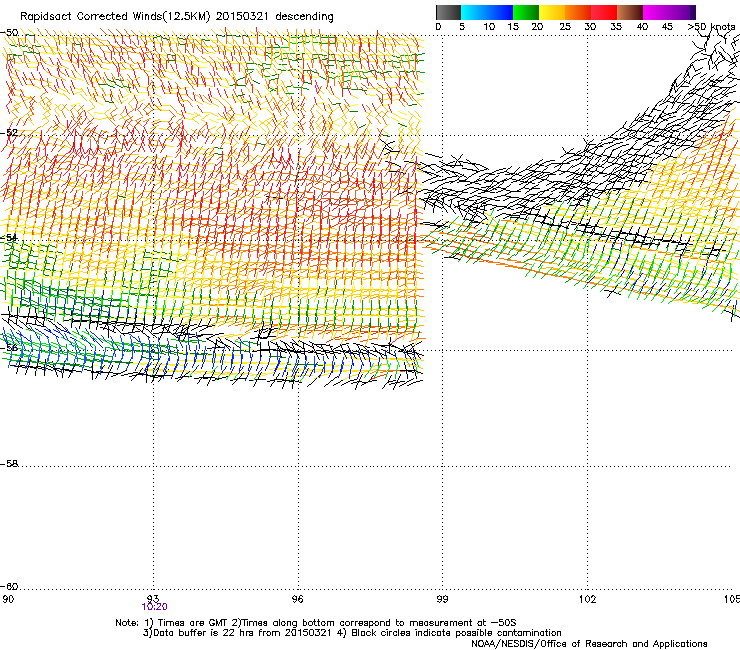Click the latitude label '-60'
The width and height of the screenshot is (740, 650).
(9, 586)
